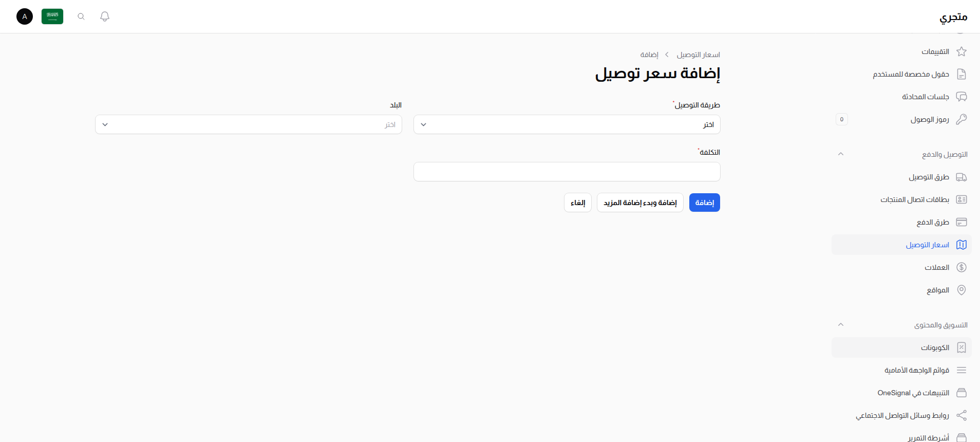Click share icon for روابط وسائل التواصل الاجتماعي
Viewport: 980px width, 442px height.
click(x=962, y=415)
